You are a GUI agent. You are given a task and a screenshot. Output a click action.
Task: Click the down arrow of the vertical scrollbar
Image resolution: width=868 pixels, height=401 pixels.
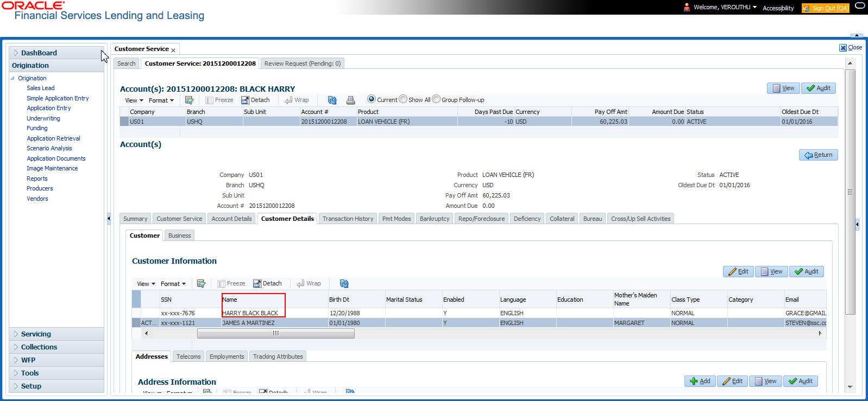(x=850, y=387)
